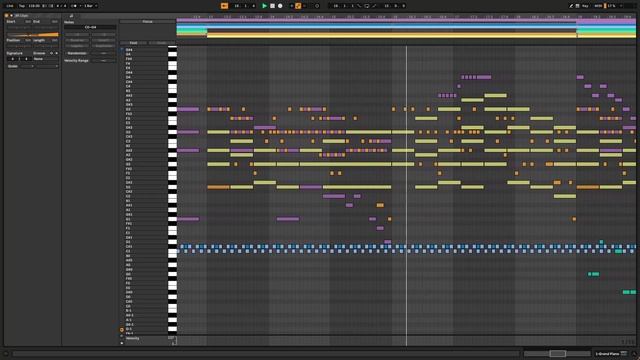Screen dimensions: 640x360
Task: Click the Tap tempo button
Action: 22,6
